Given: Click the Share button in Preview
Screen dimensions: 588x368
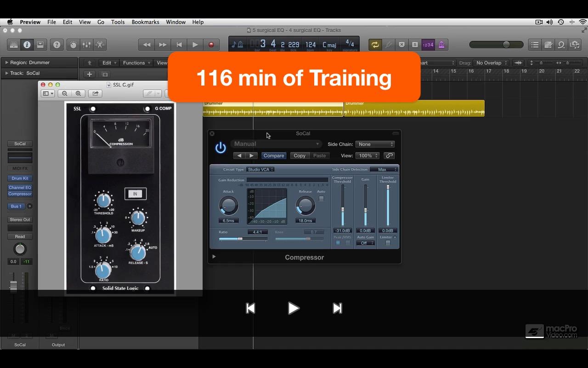Looking at the screenshot, I should (x=95, y=93).
